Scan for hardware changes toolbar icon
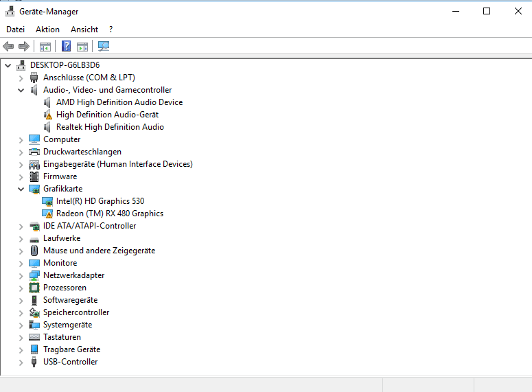 click(x=104, y=46)
